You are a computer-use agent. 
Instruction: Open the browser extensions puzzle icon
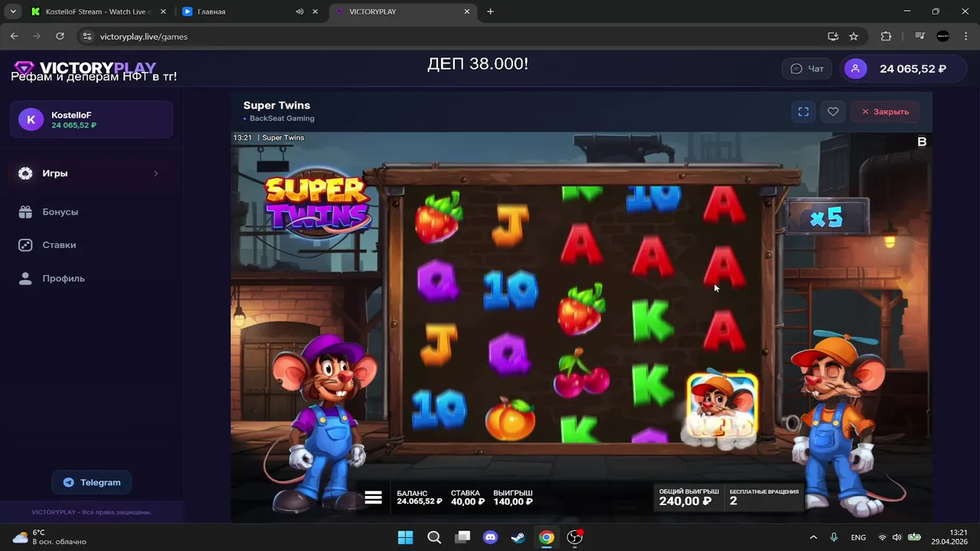886,36
